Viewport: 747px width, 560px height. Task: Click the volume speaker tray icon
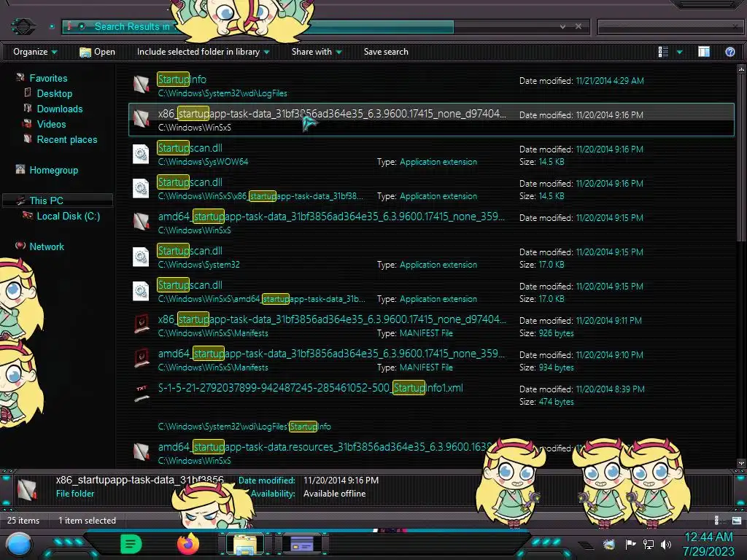point(666,544)
